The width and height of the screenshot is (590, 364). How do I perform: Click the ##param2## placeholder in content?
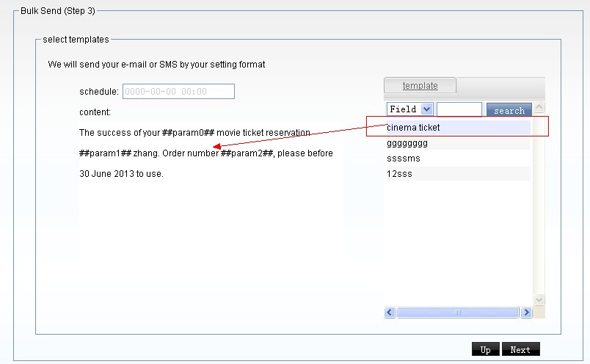tap(247, 153)
